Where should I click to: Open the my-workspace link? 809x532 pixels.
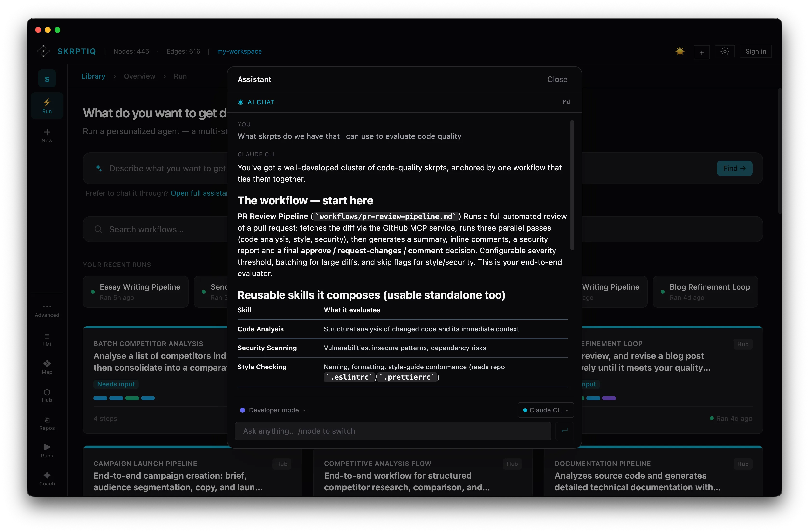239,51
